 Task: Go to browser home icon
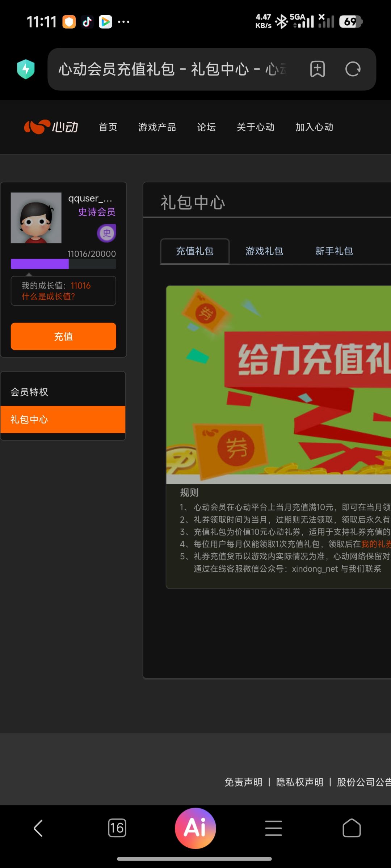coord(352,828)
